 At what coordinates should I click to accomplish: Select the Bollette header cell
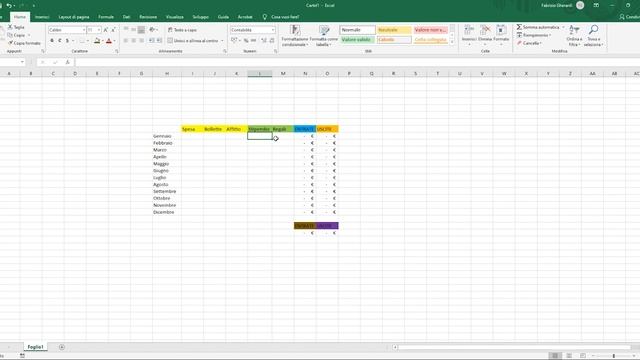pyautogui.click(x=215, y=129)
